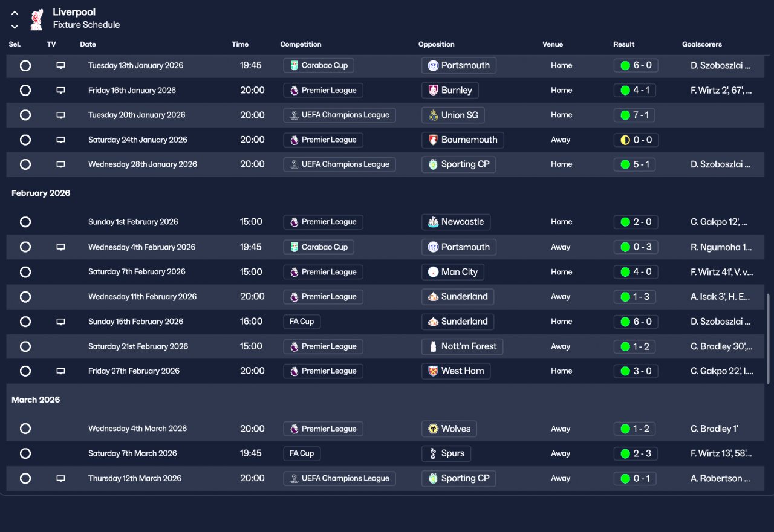
Task: Click the "February 2026" month heading
Action: point(41,193)
